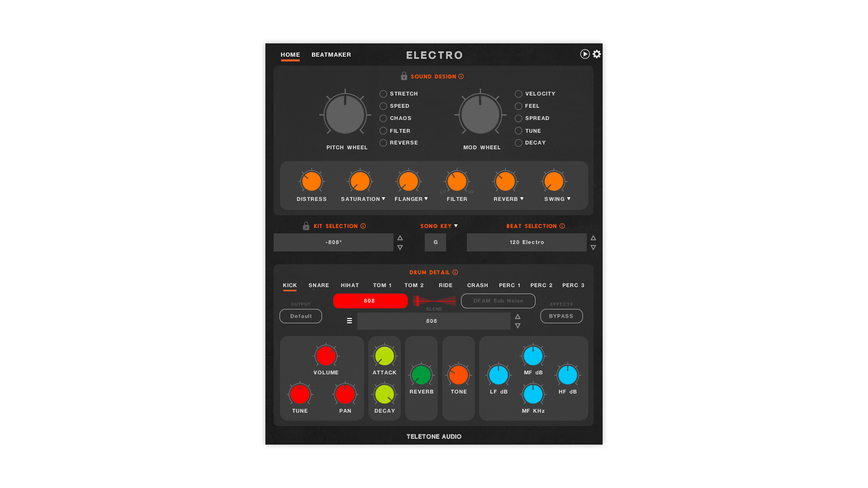Expand the Saturation type dropdown
The height and width of the screenshot is (488, 868).
pyautogui.click(x=383, y=199)
